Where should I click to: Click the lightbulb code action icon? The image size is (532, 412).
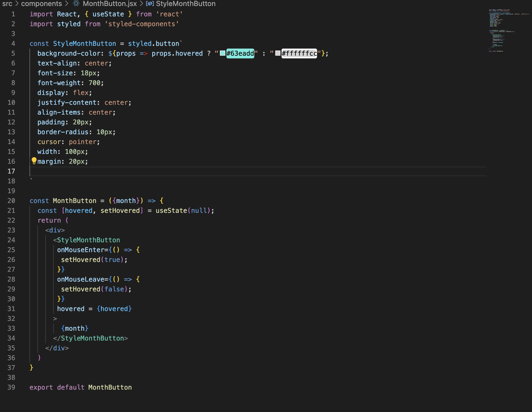pyautogui.click(x=34, y=161)
